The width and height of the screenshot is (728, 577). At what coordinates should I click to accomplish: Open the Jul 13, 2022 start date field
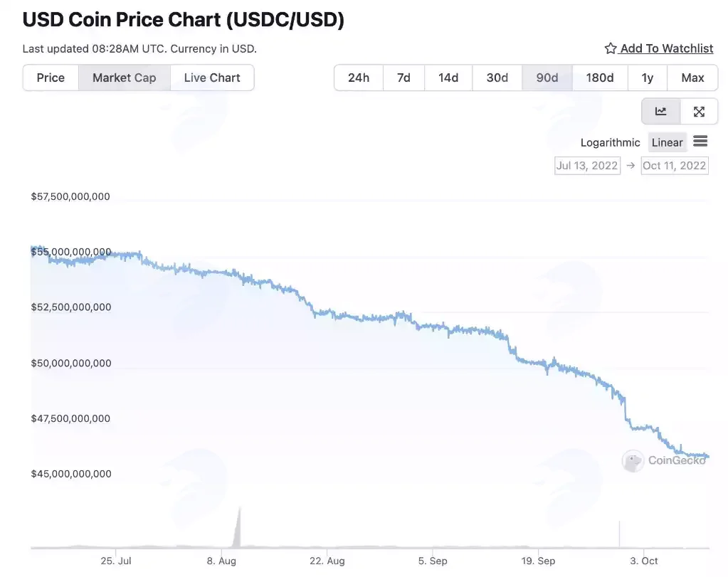coord(587,166)
